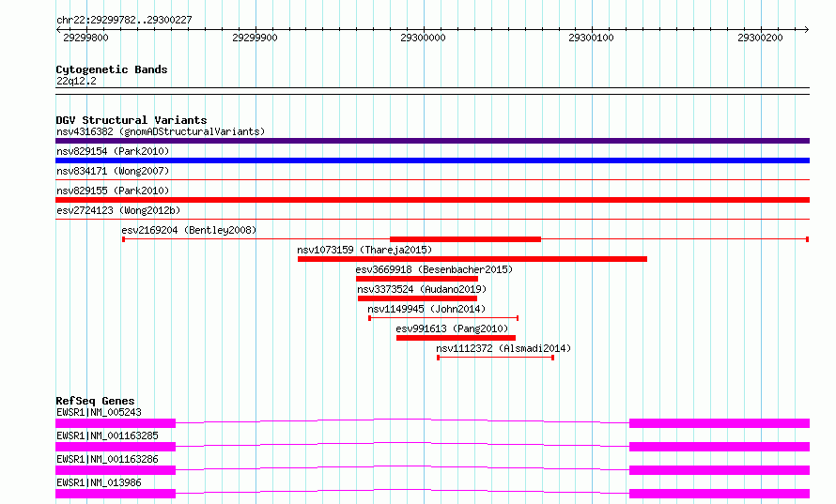Click ruler position 29299800
This screenshot has width=836, height=504.
(85, 38)
